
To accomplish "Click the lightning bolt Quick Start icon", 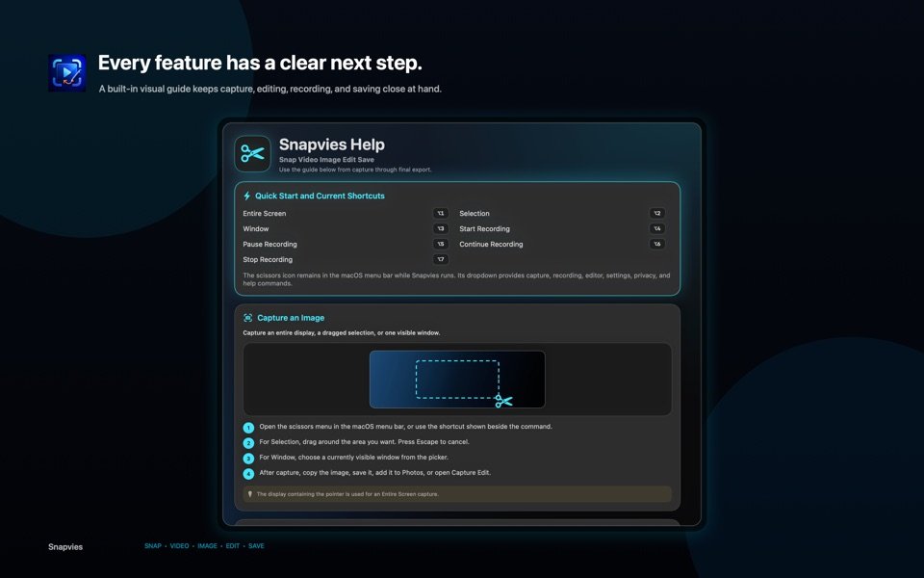I will click(x=247, y=196).
